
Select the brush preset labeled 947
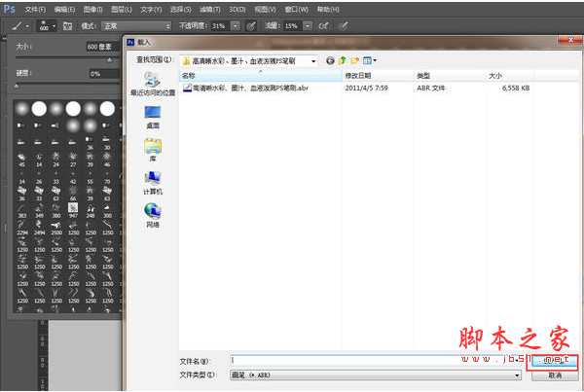73,210
